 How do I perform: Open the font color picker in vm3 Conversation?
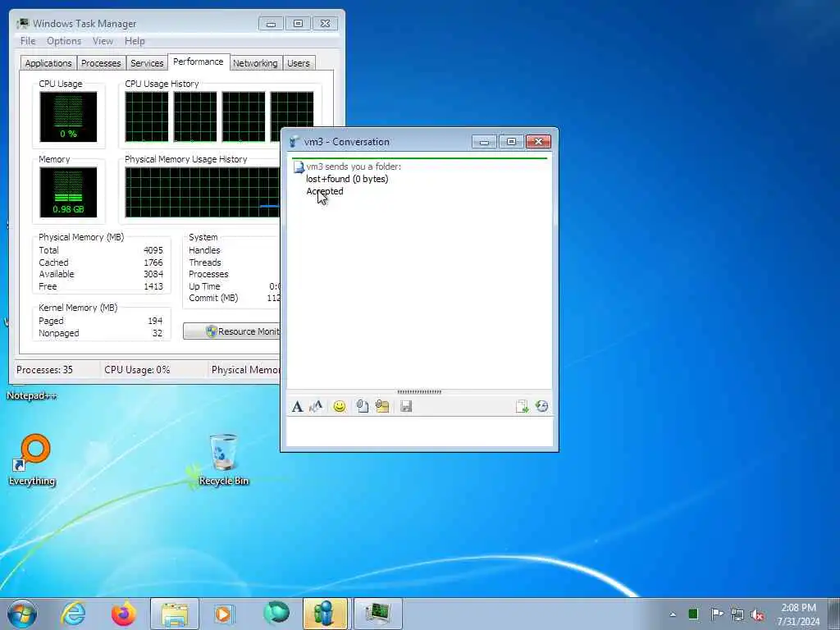pos(316,407)
